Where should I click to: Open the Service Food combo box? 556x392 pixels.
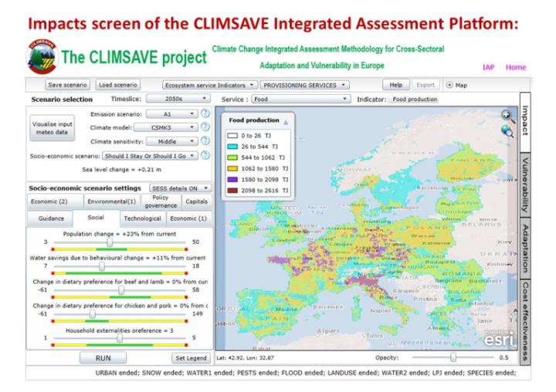point(302,100)
